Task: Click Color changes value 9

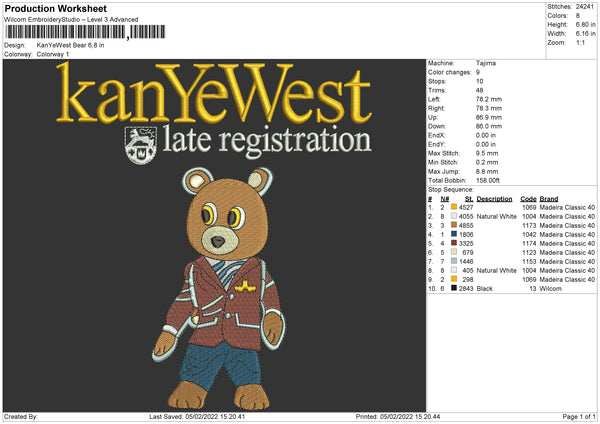Action: click(x=478, y=72)
